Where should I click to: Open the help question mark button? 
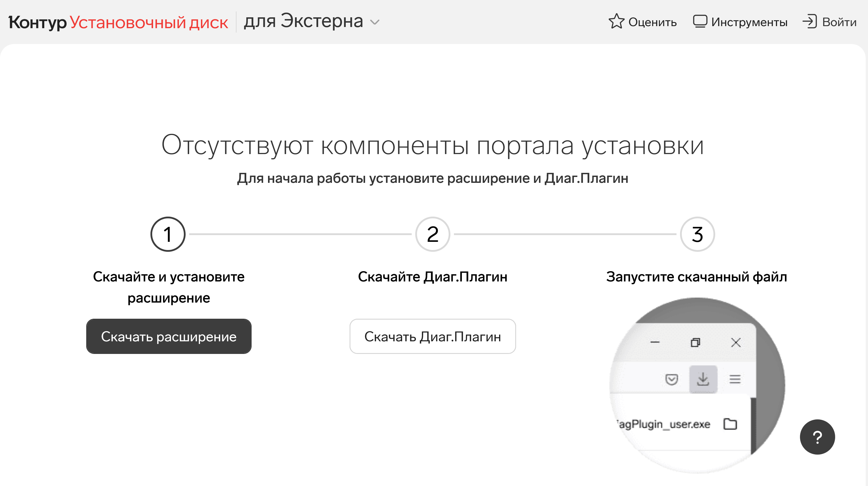point(817,437)
